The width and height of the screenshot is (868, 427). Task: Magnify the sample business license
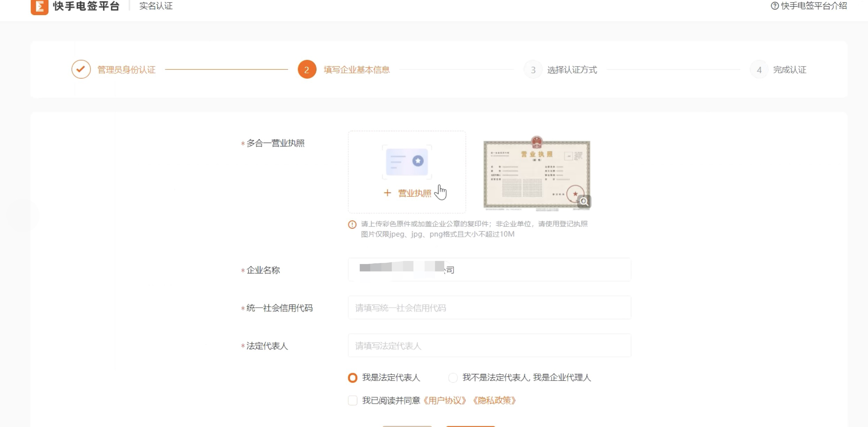point(584,201)
